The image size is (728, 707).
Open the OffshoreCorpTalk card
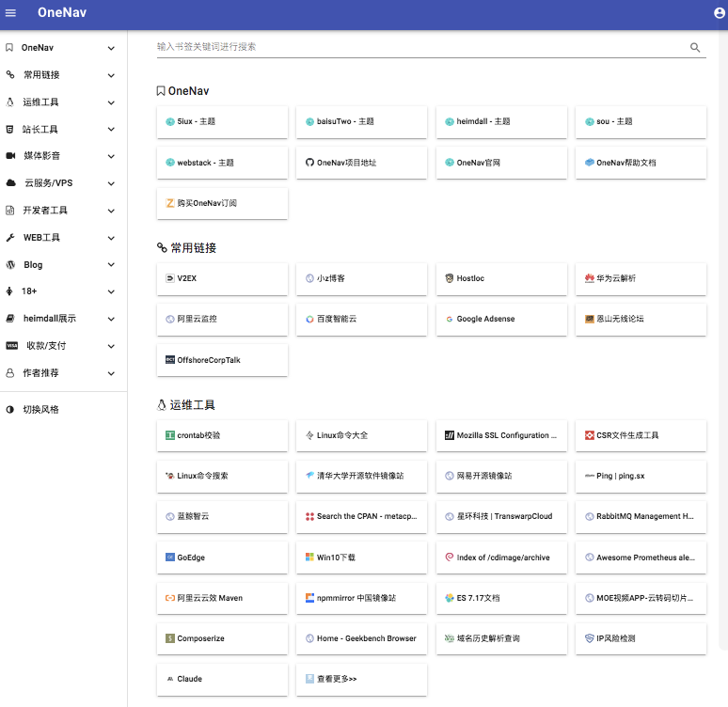click(222, 360)
